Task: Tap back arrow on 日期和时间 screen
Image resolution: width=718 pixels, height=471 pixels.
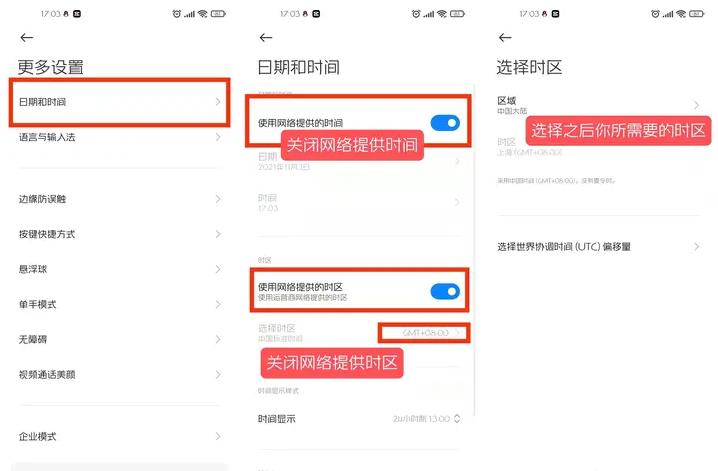Action: pos(266,38)
